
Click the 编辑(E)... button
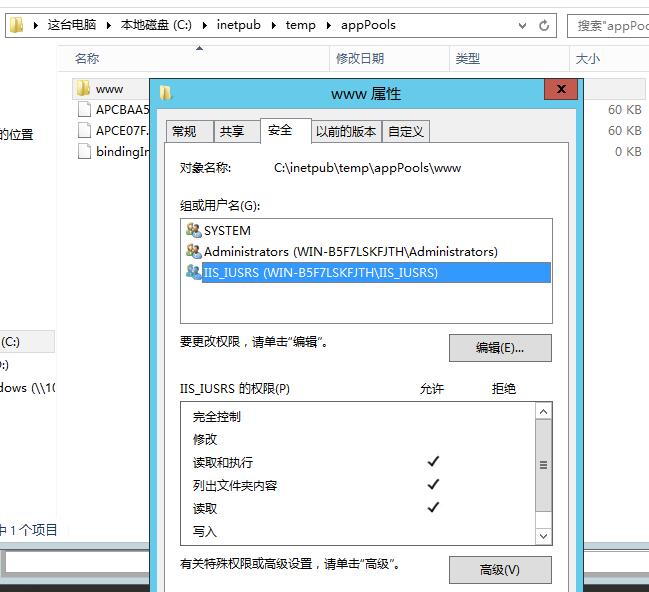click(500, 348)
